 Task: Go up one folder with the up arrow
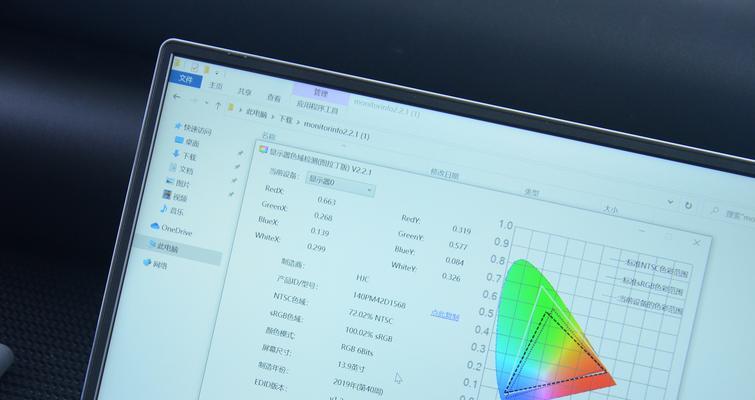click(x=218, y=105)
